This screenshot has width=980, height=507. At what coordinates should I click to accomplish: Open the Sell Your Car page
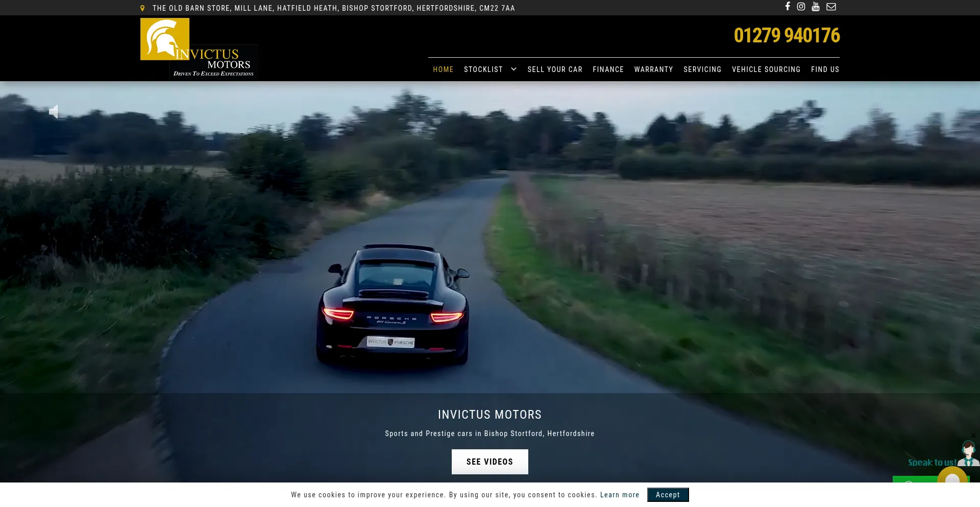tap(554, 69)
